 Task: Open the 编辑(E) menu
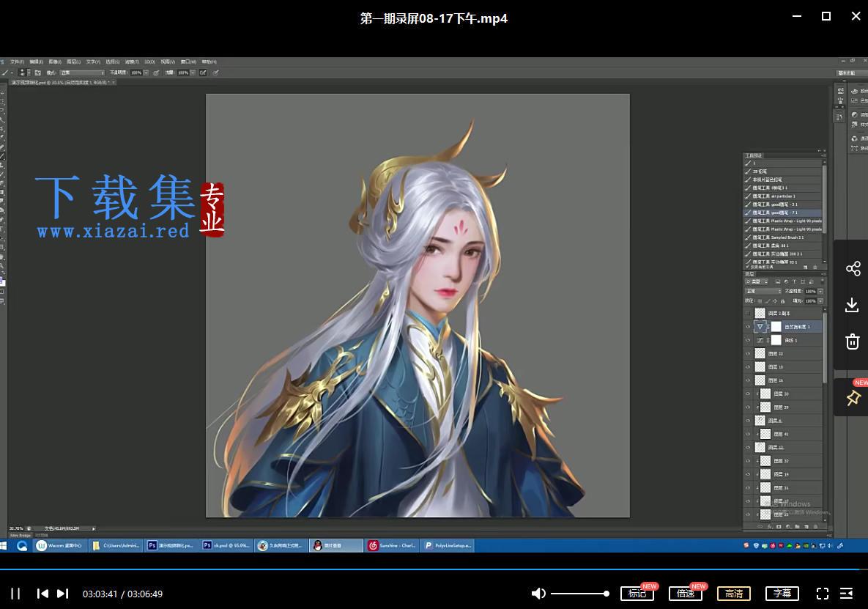(x=37, y=62)
